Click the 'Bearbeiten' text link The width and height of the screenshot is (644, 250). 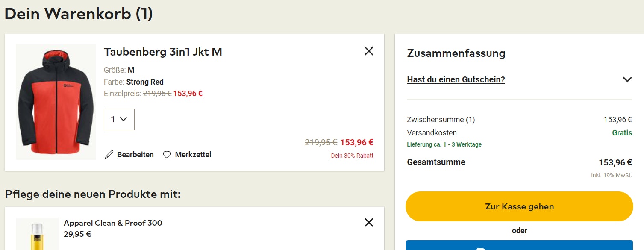(135, 155)
